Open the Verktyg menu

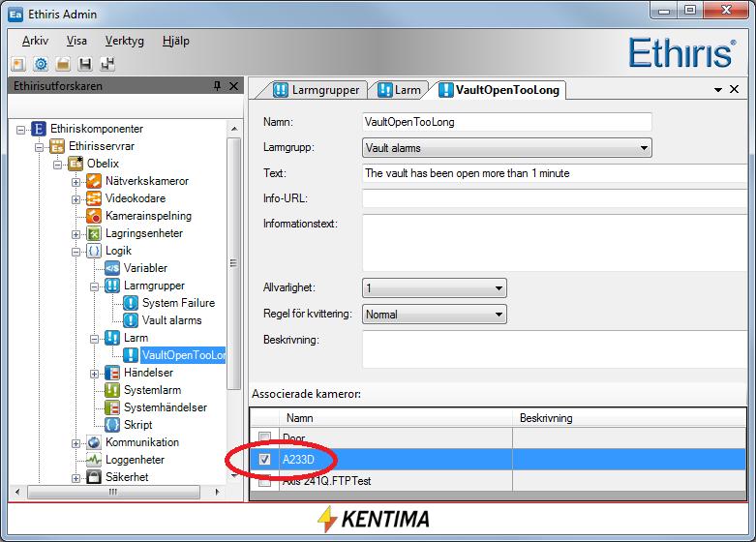click(x=125, y=41)
